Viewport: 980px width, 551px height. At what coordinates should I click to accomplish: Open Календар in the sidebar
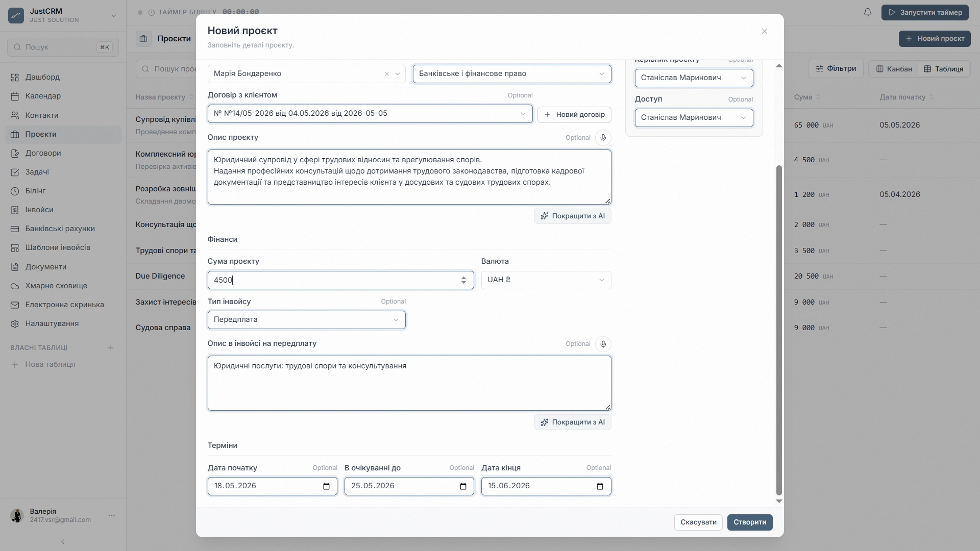click(63, 96)
